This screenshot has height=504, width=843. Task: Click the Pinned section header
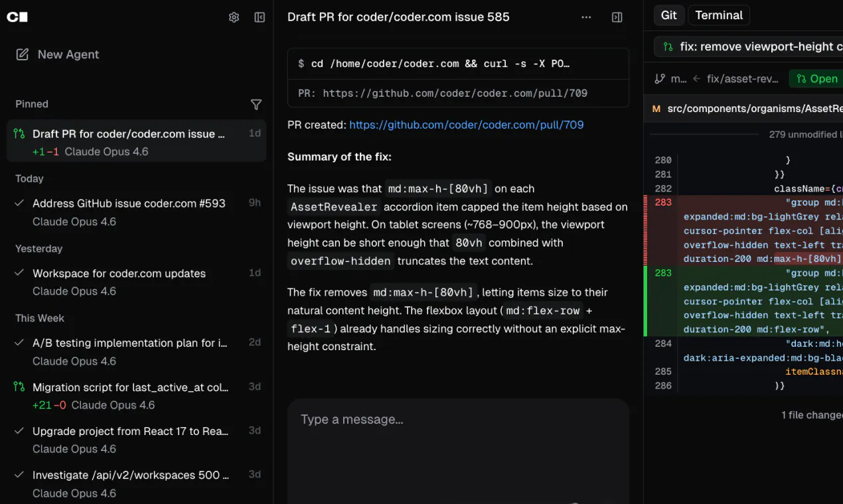click(x=32, y=104)
